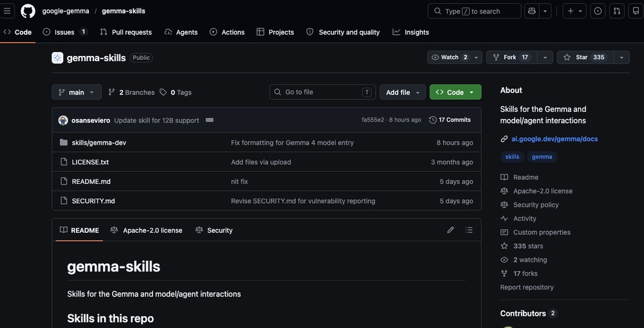Open the issues icon in top header
Image resolution: width=644 pixels, height=328 pixels.
(x=598, y=11)
